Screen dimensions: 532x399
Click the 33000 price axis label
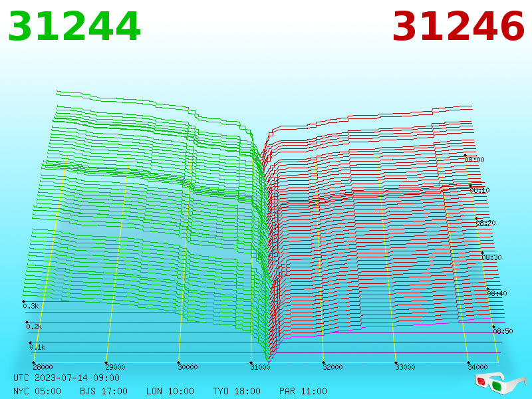tap(406, 367)
